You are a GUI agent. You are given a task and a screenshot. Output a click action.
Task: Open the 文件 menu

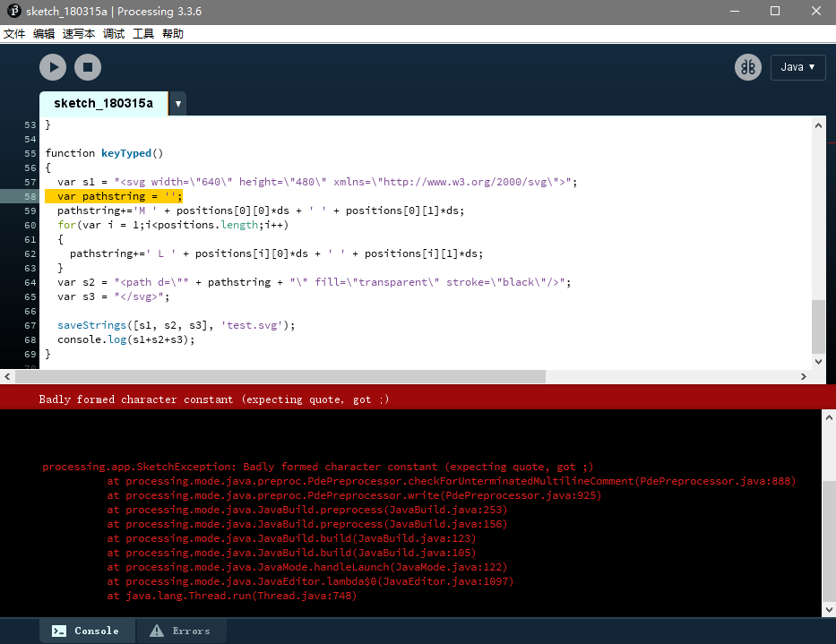point(14,34)
